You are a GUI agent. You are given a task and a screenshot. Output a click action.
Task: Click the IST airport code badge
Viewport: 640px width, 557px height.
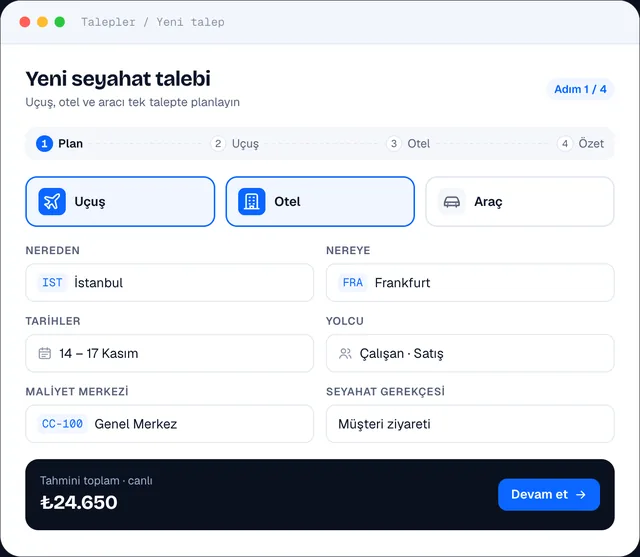[x=52, y=282]
